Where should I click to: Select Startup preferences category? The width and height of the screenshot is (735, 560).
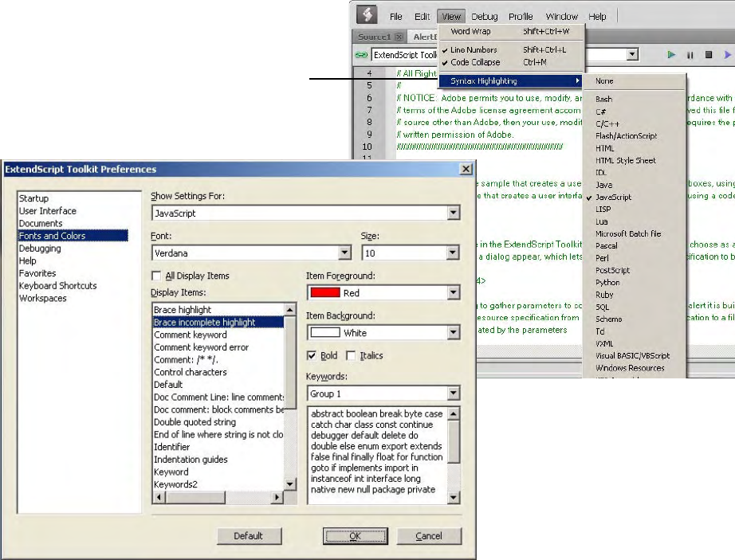tap(33, 198)
